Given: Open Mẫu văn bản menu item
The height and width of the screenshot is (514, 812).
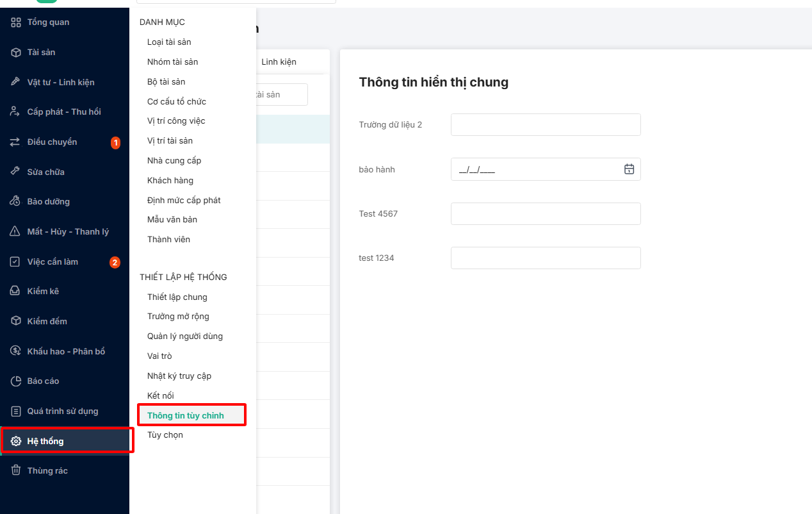Looking at the screenshot, I should pyautogui.click(x=172, y=220).
